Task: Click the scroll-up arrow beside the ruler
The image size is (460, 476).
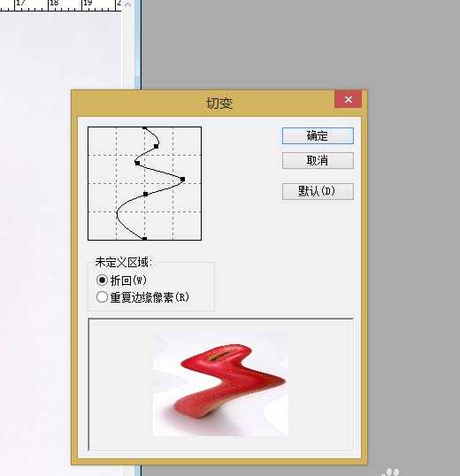Action: [x=128, y=4]
